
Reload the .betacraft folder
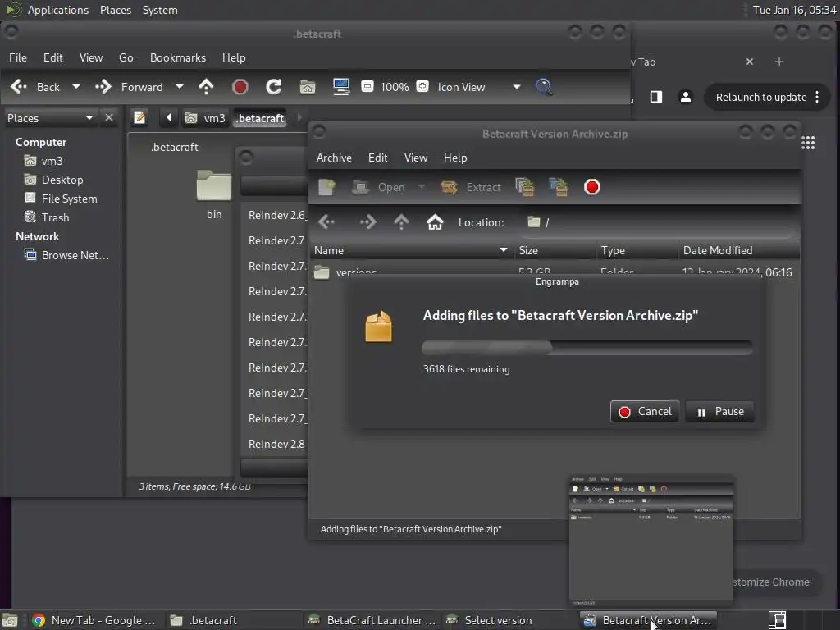(274, 87)
